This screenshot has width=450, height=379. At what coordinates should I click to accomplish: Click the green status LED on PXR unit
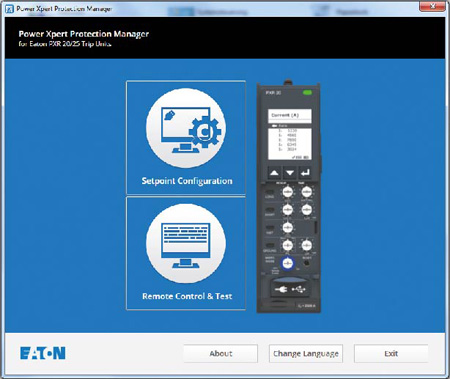pyautogui.click(x=307, y=92)
